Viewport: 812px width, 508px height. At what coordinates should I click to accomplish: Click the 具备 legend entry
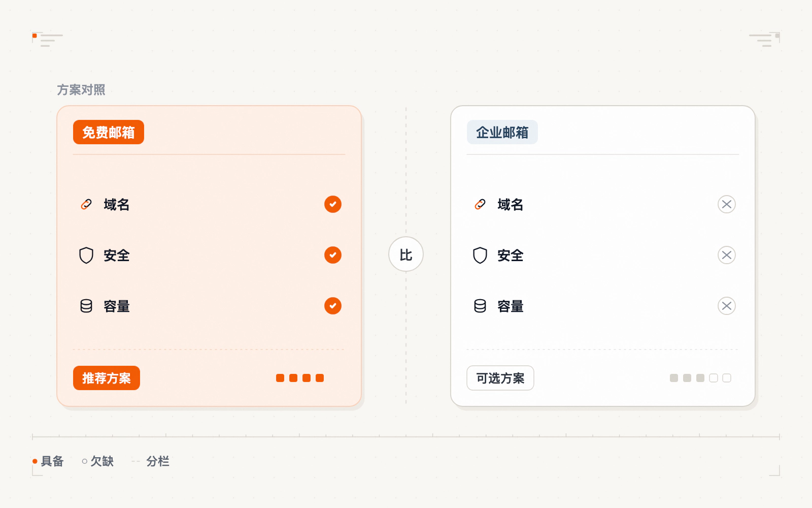click(x=48, y=461)
